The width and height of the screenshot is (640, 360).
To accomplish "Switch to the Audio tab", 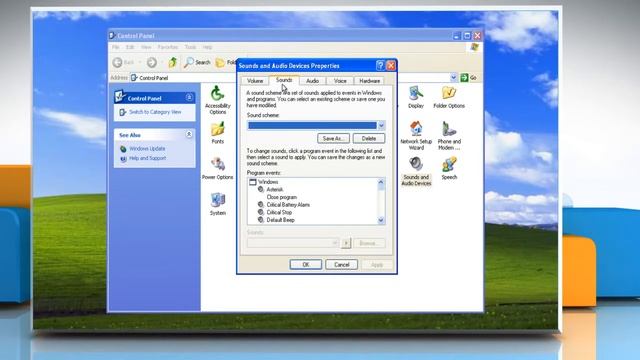I will [x=312, y=81].
